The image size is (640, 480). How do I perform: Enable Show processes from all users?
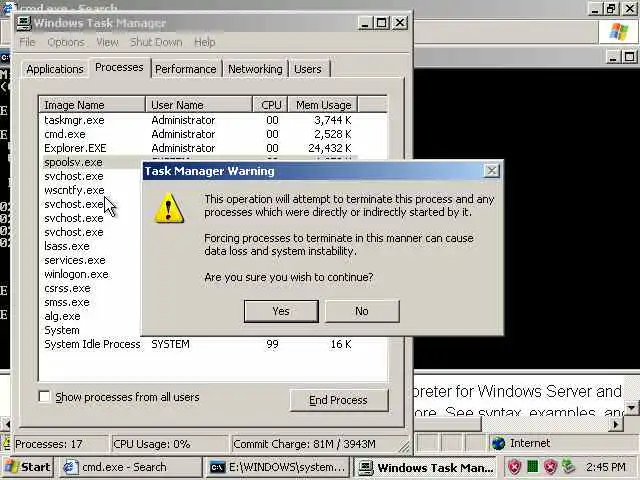coord(44,396)
